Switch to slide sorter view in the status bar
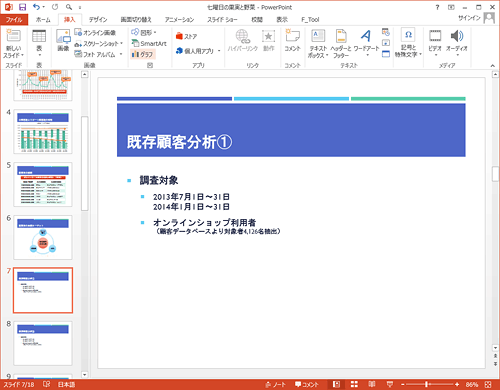Screen dimensions: 500x390 (354, 384)
